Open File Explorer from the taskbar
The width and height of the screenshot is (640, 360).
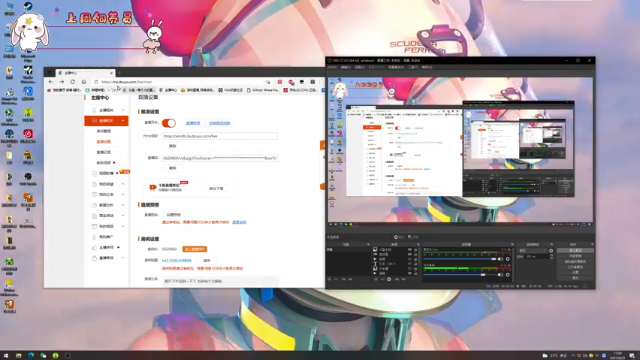point(18,356)
